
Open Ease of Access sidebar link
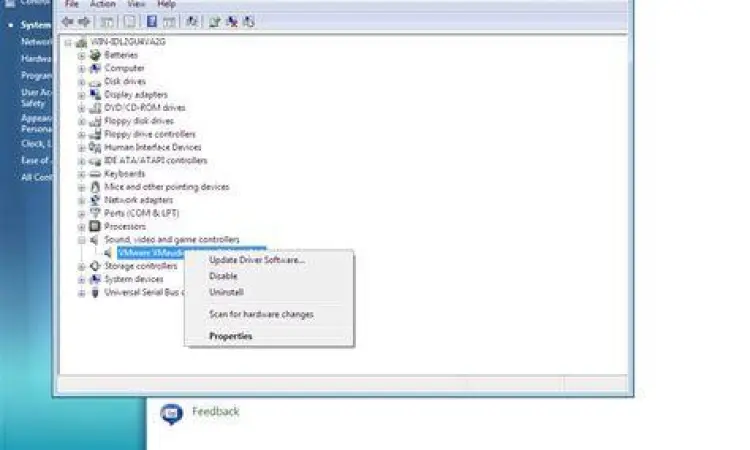[x=36, y=160]
